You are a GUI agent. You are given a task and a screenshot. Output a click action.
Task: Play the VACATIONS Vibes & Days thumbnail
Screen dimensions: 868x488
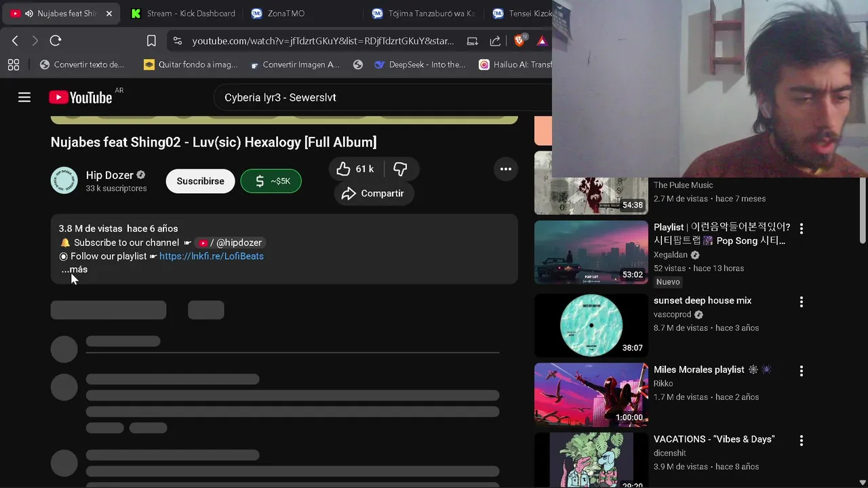pyautogui.click(x=591, y=460)
